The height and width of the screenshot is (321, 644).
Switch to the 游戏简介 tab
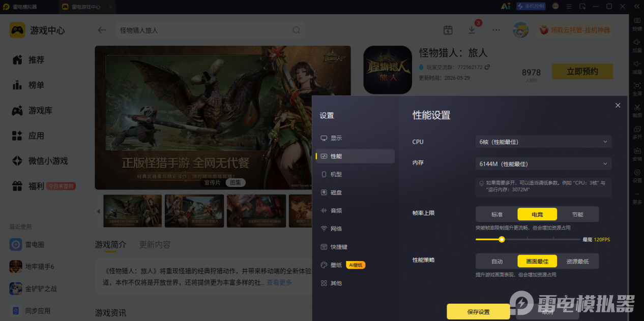tap(110, 244)
